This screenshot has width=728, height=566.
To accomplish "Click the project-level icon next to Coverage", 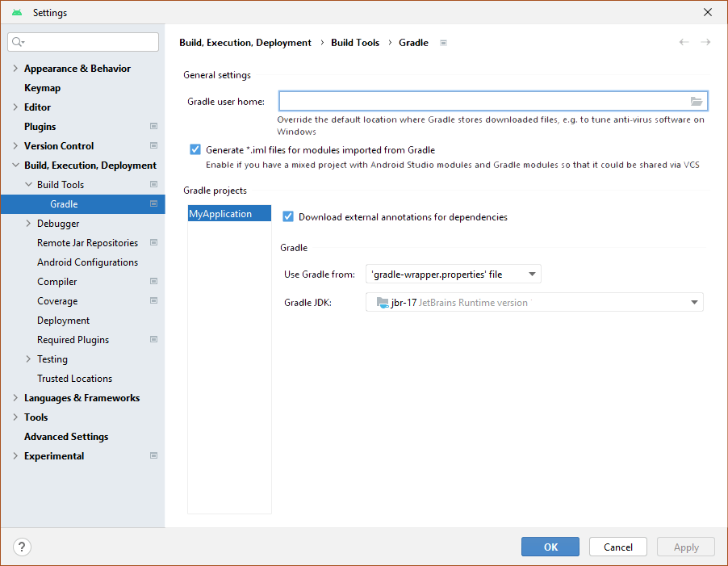I will [x=153, y=300].
